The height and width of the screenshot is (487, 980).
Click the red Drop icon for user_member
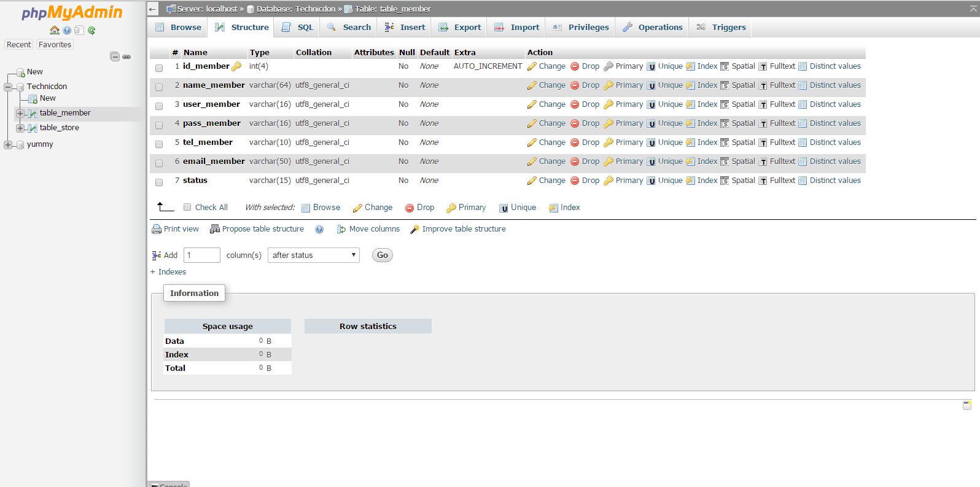[575, 104]
